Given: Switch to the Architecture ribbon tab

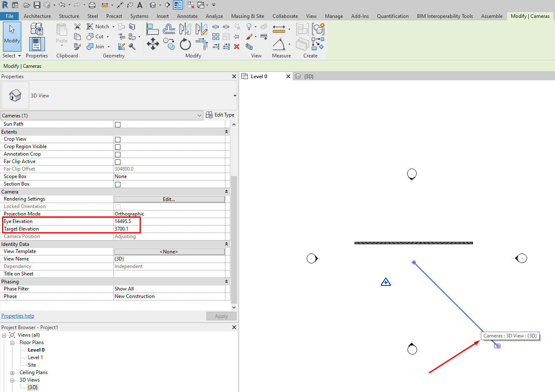Looking at the screenshot, I should 37,16.
